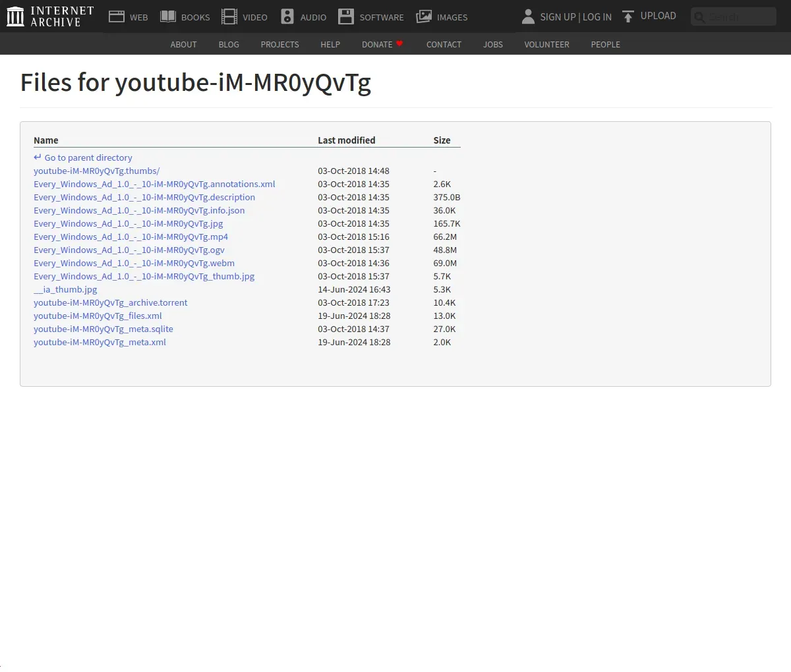Open the _thumb.jpg file link
The image size is (791, 672).
tap(144, 276)
